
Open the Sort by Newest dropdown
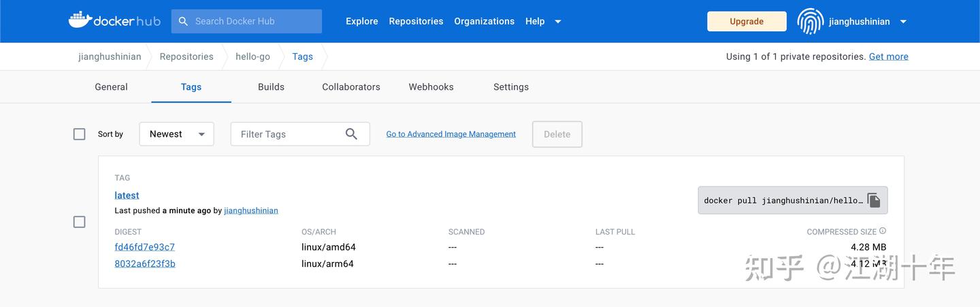(176, 134)
